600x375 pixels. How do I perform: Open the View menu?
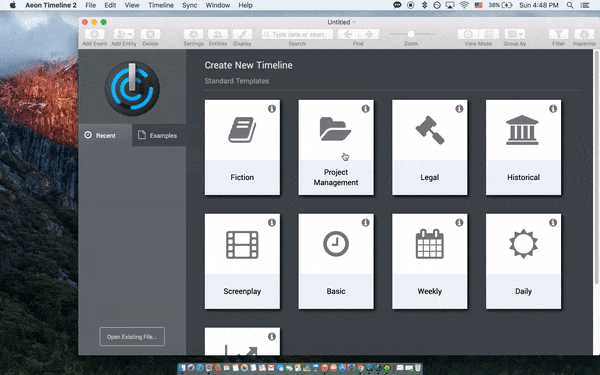132,5
